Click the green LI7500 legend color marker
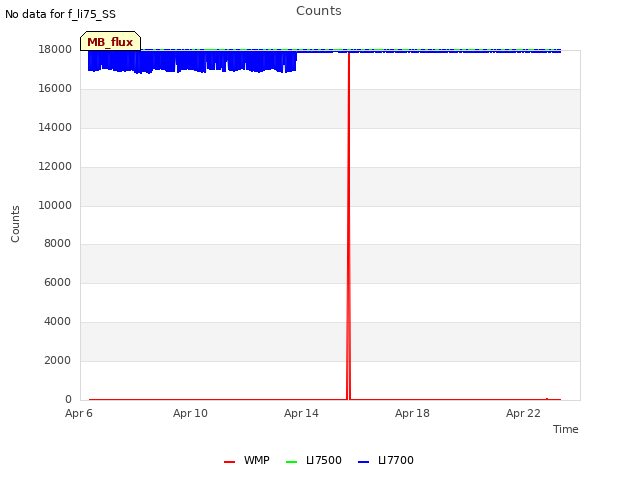 [x=291, y=462]
